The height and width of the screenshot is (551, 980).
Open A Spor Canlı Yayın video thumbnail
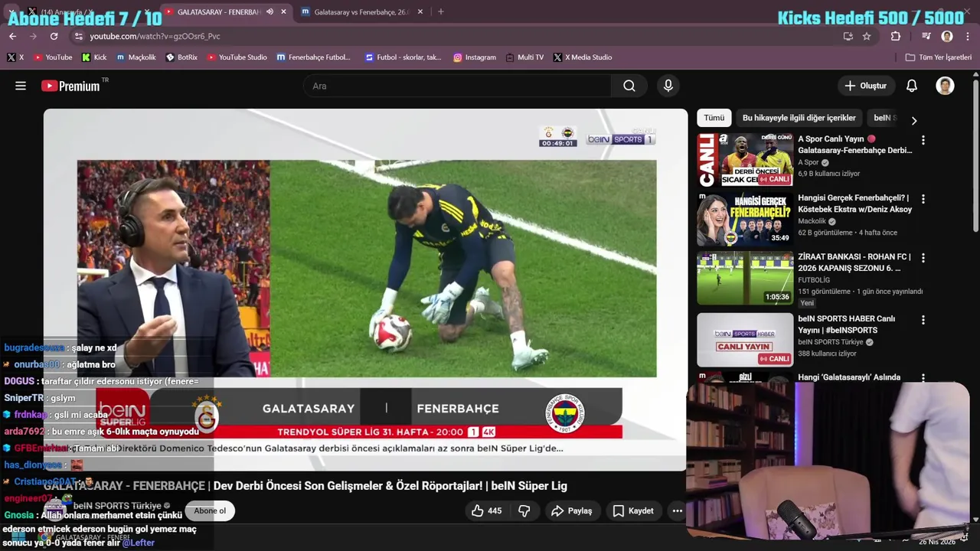pyautogui.click(x=745, y=160)
